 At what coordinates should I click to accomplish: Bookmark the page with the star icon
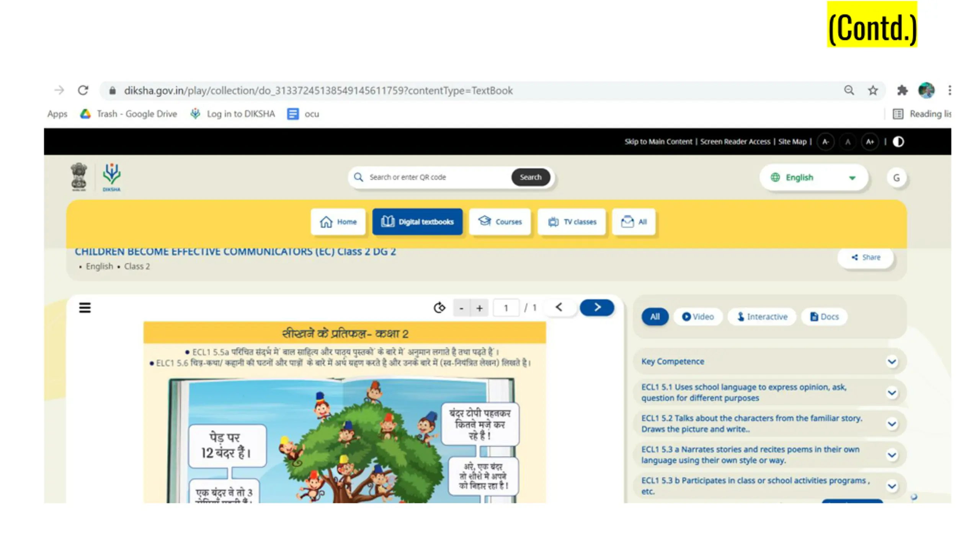coord(872,91)
